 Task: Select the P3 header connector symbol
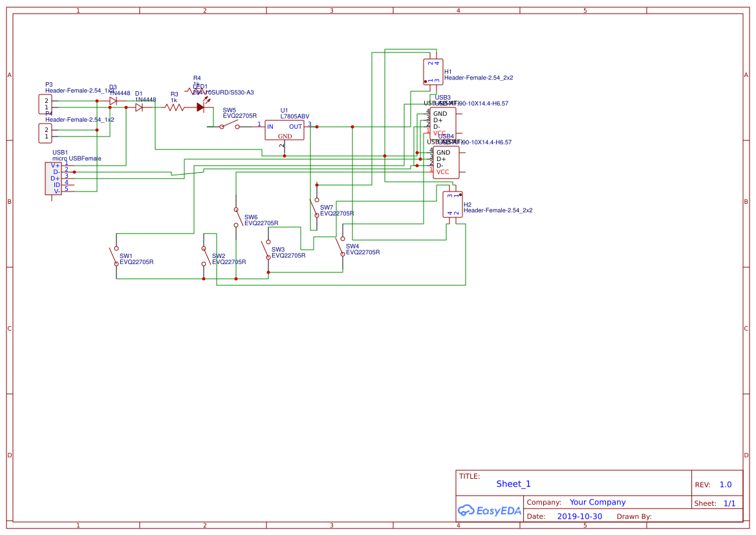point(45,104)
